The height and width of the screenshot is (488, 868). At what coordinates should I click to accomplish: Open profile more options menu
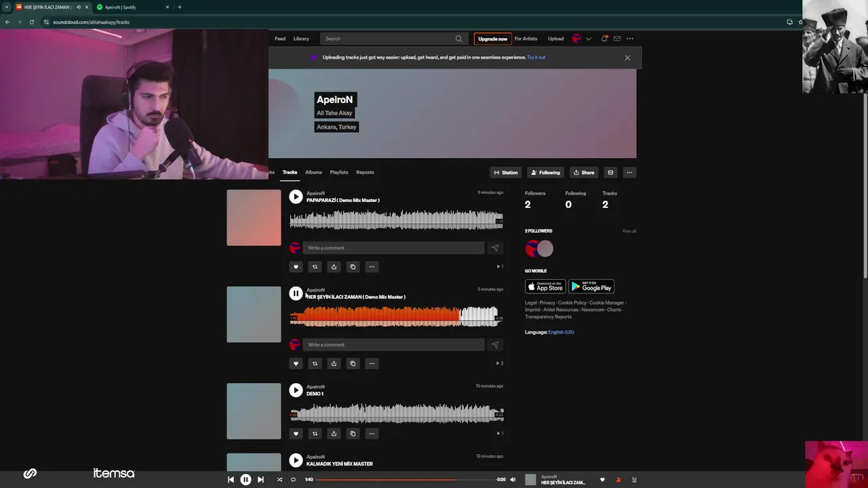click(629, 173)
